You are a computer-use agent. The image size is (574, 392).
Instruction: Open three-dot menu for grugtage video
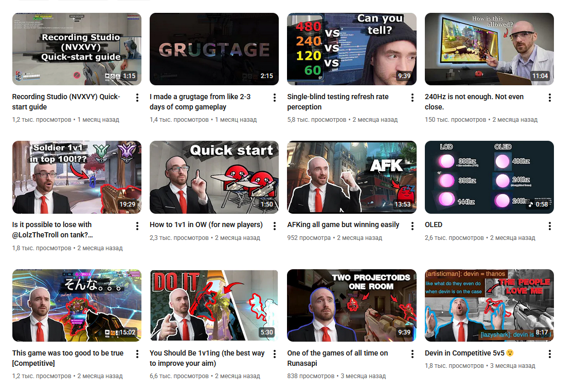pyautogui.click(x=275, y=97)
